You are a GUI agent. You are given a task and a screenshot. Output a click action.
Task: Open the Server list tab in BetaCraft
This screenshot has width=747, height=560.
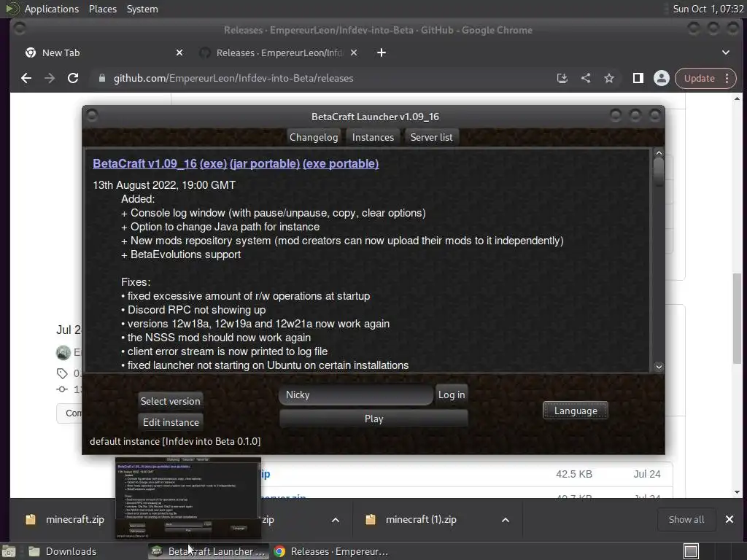[x=432, y=137]
